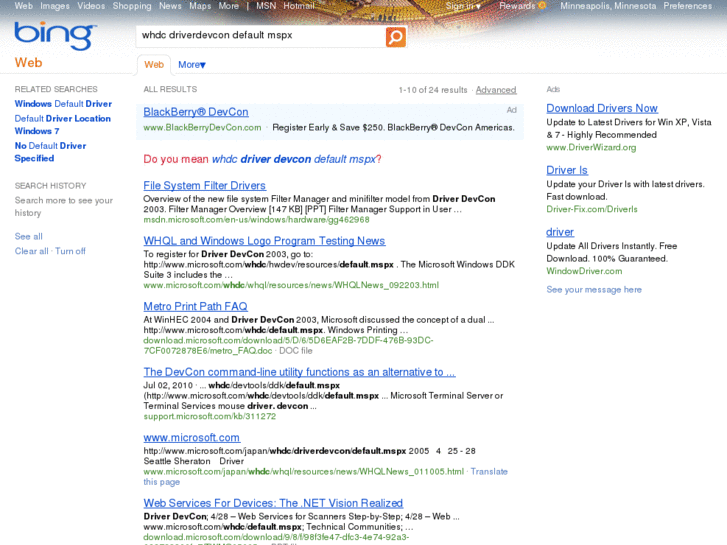Click the orange Web heading under the logo
The image size is (727, 545).
point(28,63)
